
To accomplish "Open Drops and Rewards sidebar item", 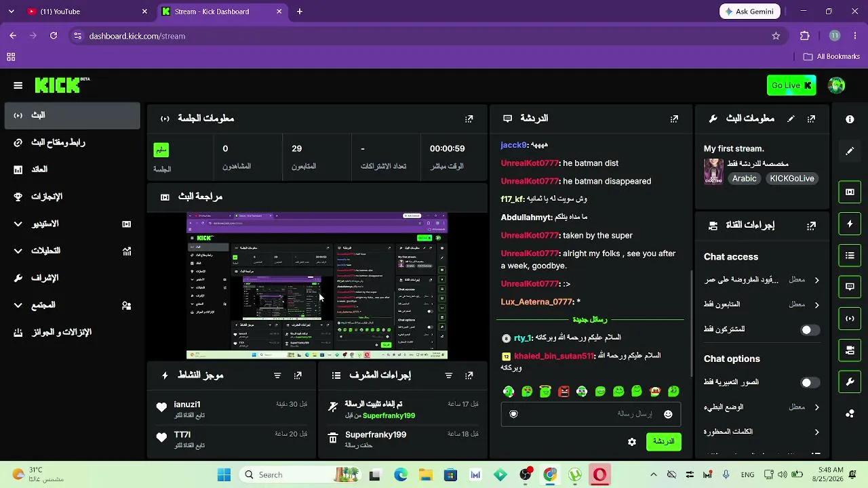I will 72,332.
